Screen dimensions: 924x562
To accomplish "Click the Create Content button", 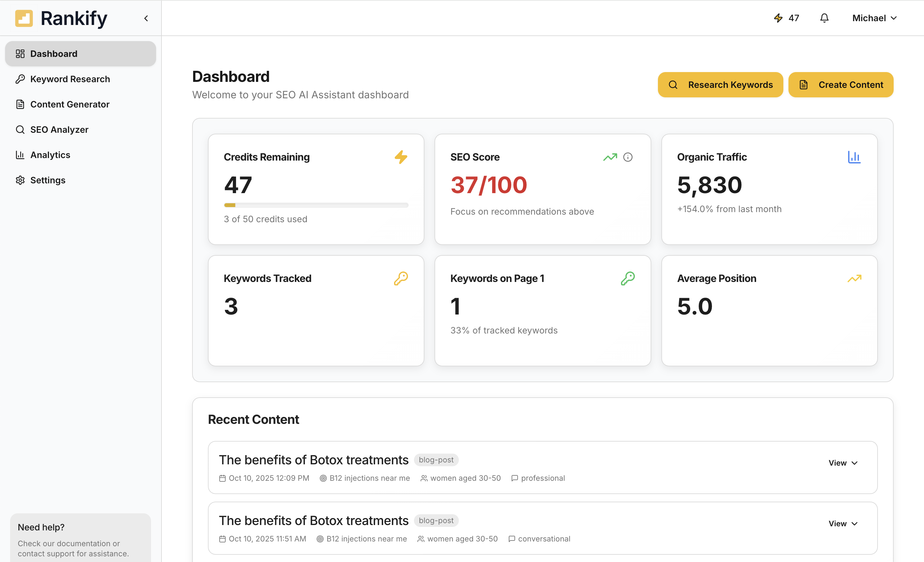I will coord(841,84).
